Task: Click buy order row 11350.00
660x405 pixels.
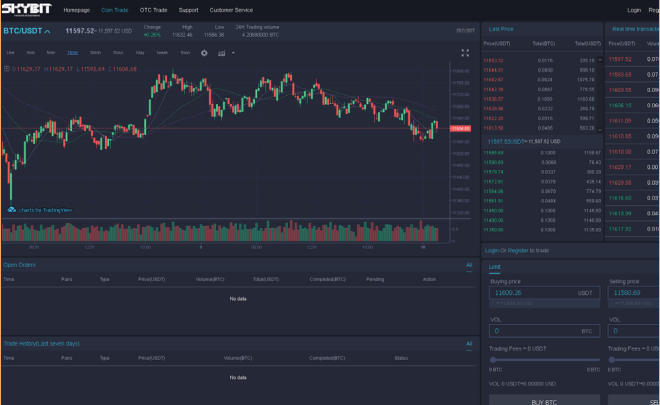Action: (542, 230)
